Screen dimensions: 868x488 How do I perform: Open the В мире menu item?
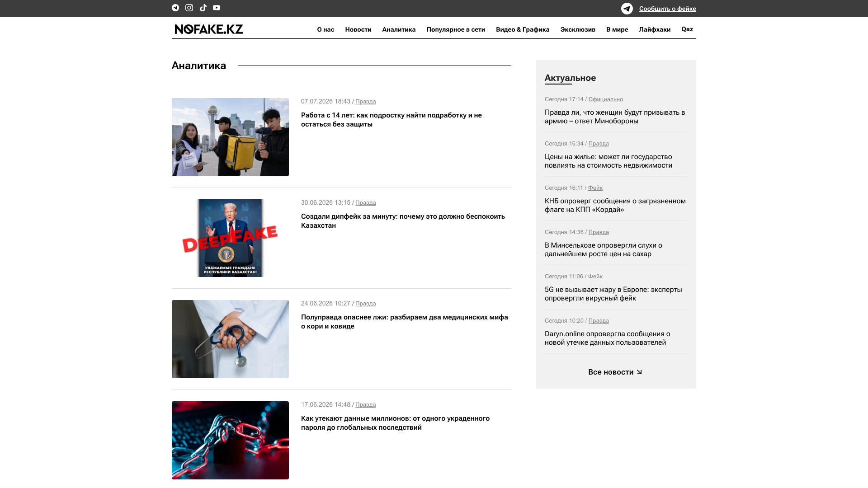617,29
